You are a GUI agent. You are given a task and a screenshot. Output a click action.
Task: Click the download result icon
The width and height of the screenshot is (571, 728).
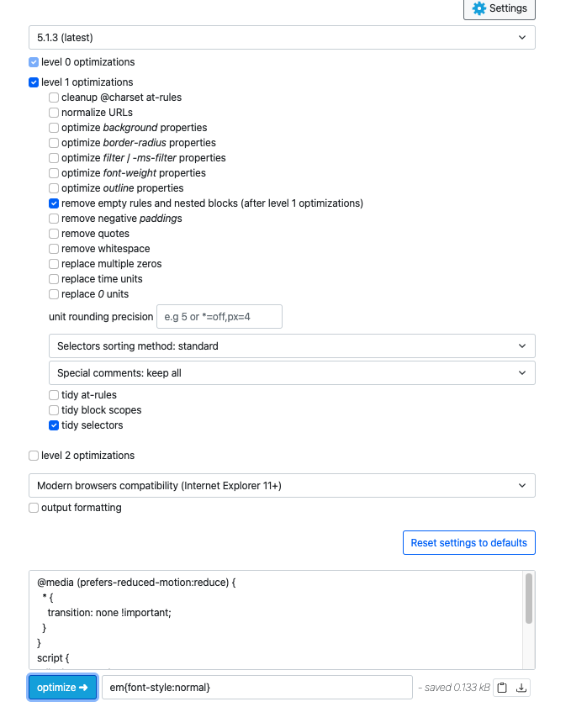[x=523, y=687]
